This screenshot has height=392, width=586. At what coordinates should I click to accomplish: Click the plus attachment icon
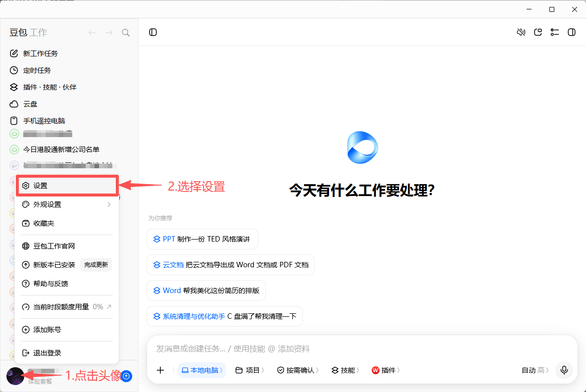coord(160,370)
